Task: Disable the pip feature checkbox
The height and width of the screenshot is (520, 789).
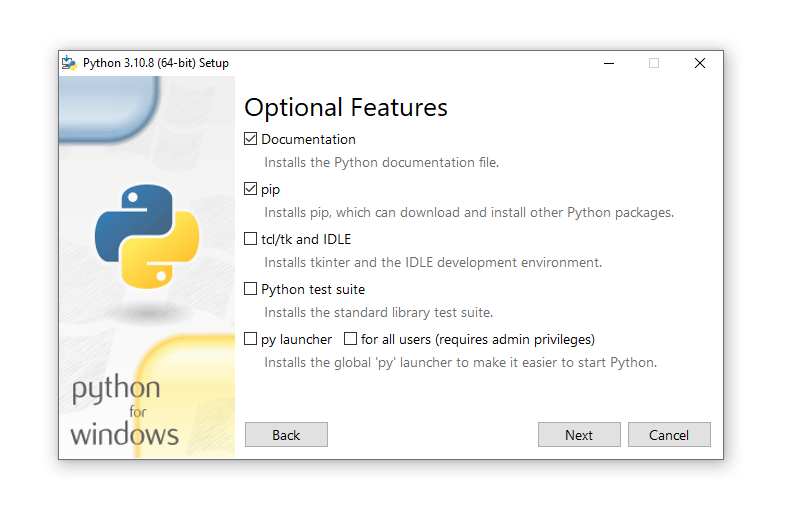Action: (x=251, y=189)
